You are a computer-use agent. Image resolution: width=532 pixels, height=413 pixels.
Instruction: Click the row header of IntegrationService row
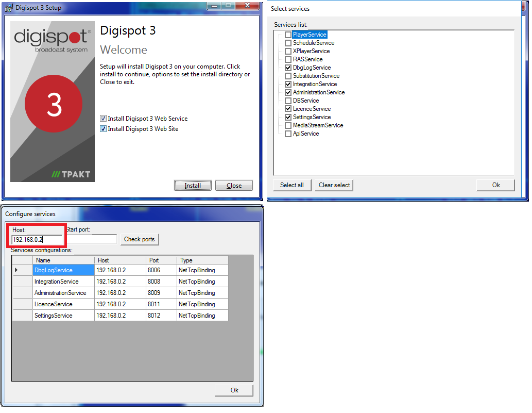[x=22, y=282]
